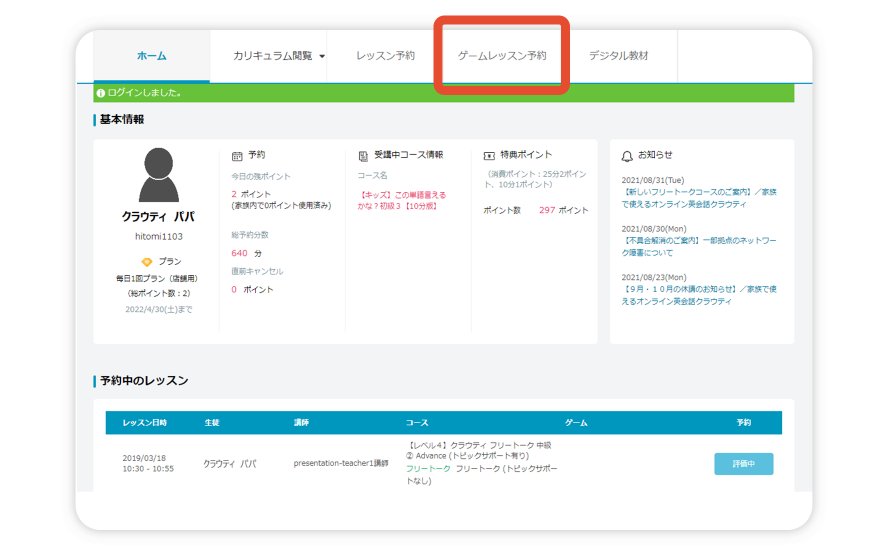Image resolution: width=888 pixels, height=560 pixels.
Task: Click the user avatar profile icon
Action: [x=158, y=175]
